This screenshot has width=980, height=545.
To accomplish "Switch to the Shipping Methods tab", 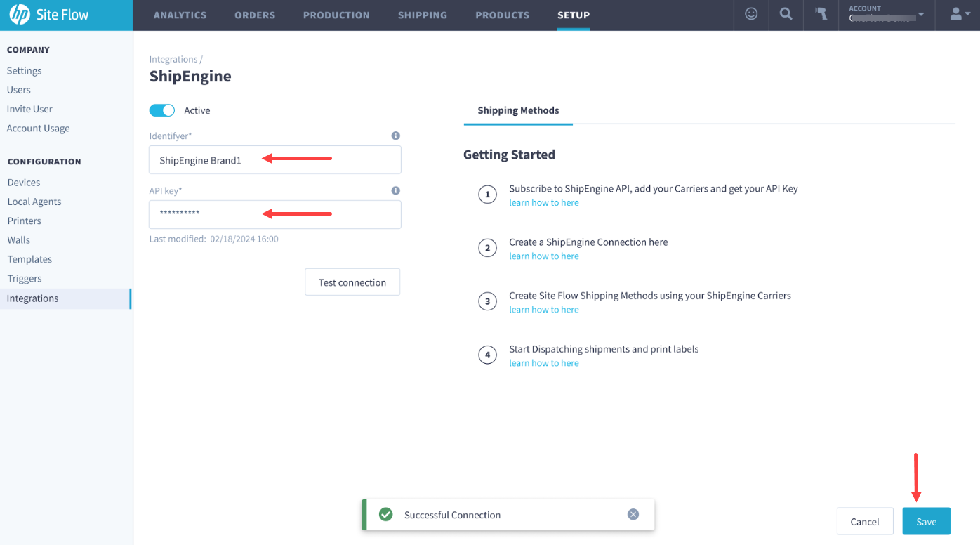I will point(518,110).
